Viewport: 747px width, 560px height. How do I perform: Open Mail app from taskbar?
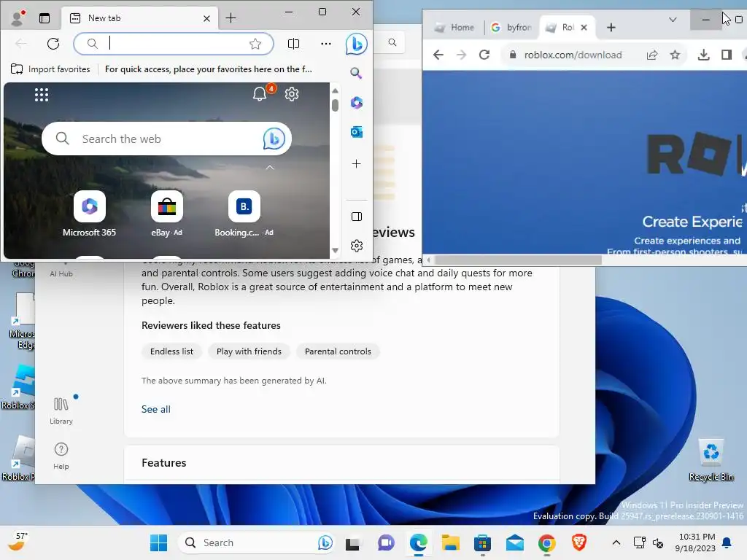click(x=514, y=542)
